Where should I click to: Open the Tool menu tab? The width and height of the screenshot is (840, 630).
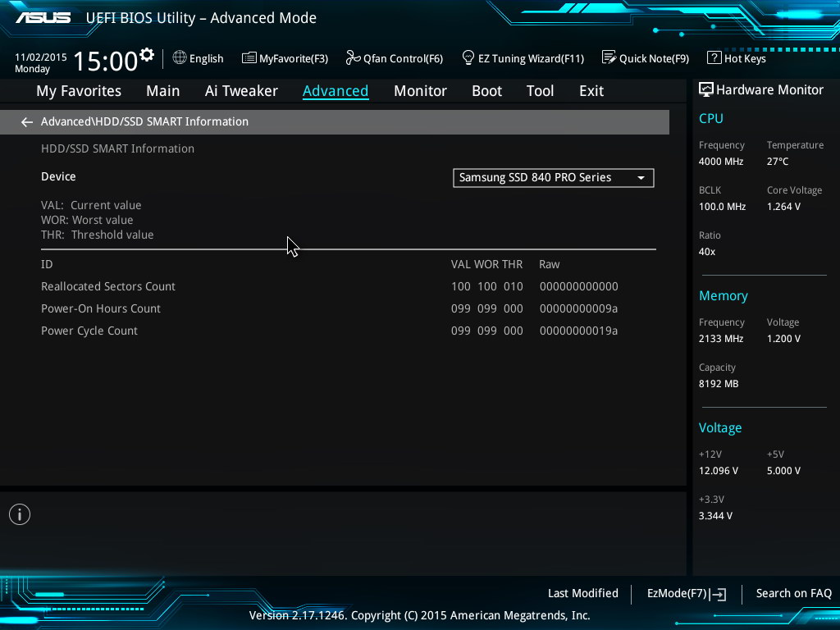540,91
